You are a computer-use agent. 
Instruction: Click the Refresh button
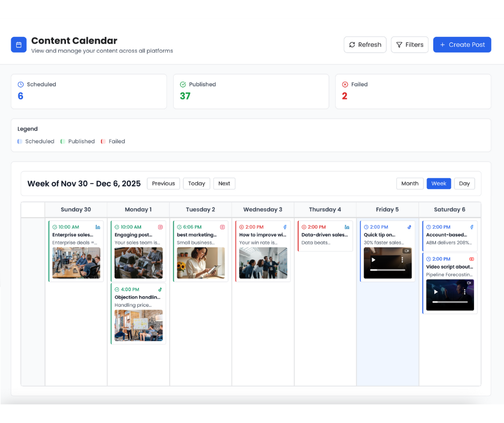(x=365, y=45)
